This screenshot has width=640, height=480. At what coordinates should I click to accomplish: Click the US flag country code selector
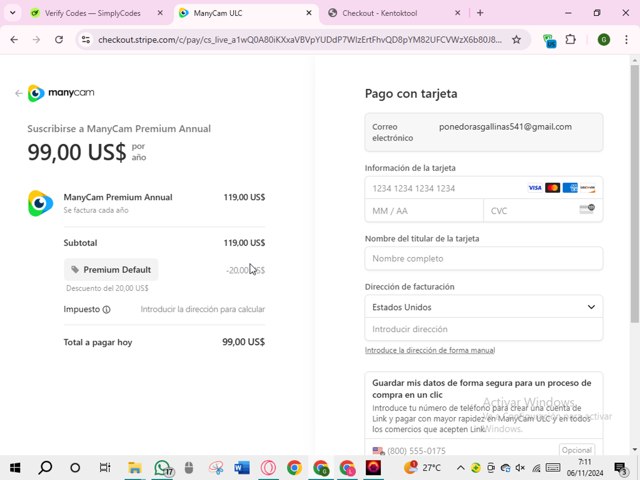tap(378, 451)
